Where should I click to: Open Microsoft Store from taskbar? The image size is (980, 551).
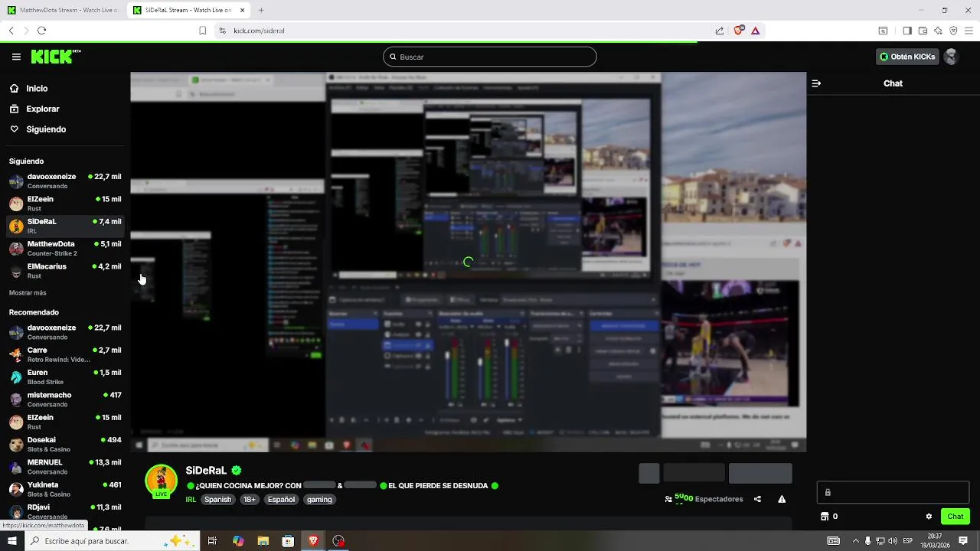[x=288, y=541]
